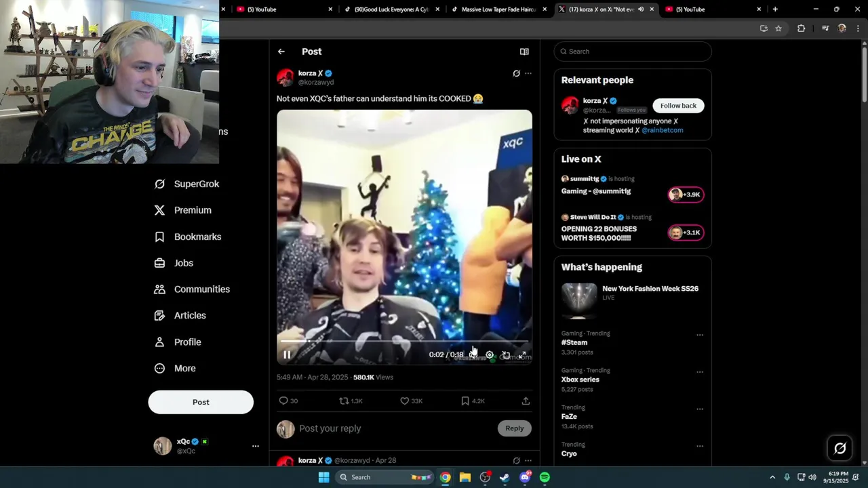Open korza's avatar in Relevant people
Image resolution: width=868 pixels, height=488 pixels.
(570, 106)
